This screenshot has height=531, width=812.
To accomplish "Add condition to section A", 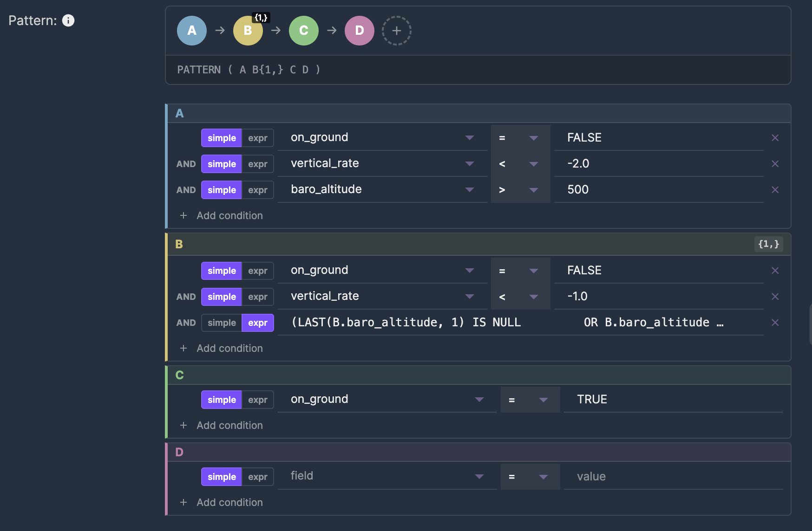I will pyautogui.click(x=221, y=215).
